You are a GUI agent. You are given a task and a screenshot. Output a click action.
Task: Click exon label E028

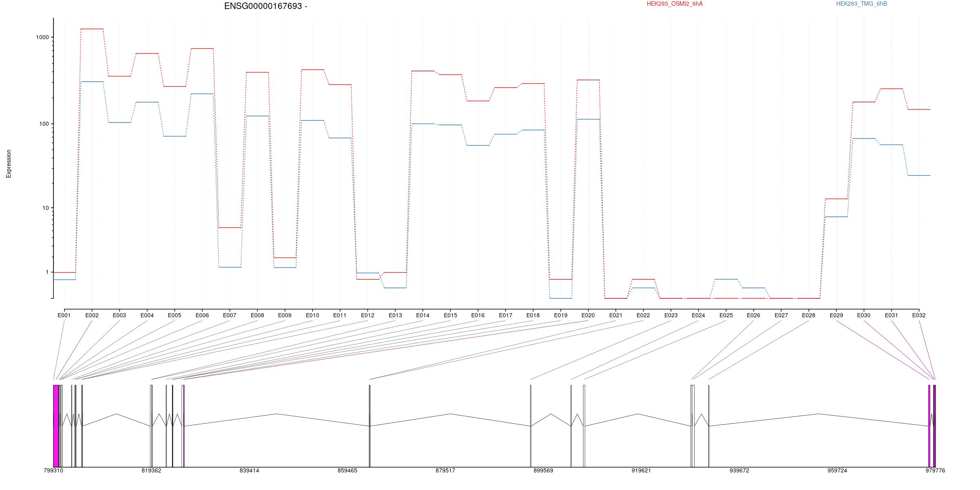pyautogui.click(x=808, y=315)
